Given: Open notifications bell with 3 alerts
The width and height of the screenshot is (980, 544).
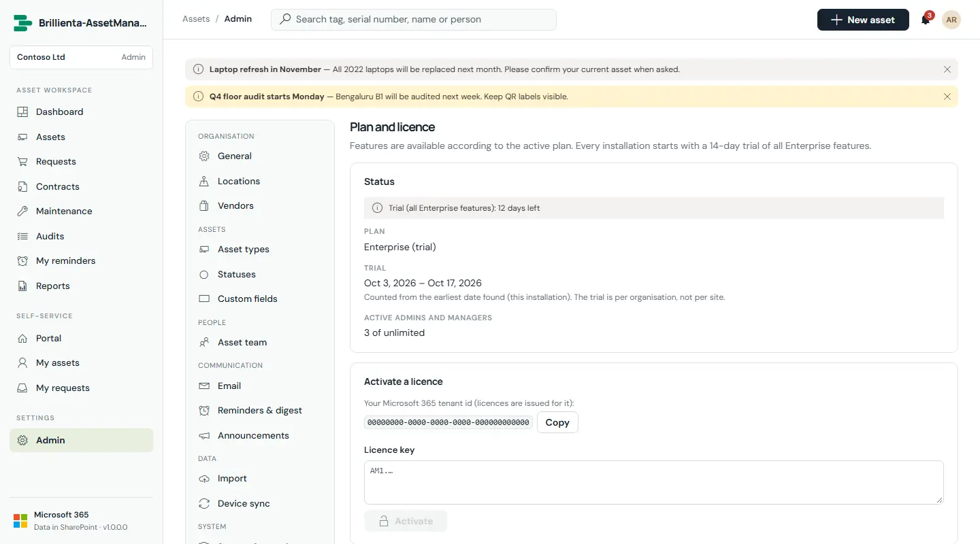Looking at the screenshot, I should pos(926,20).
